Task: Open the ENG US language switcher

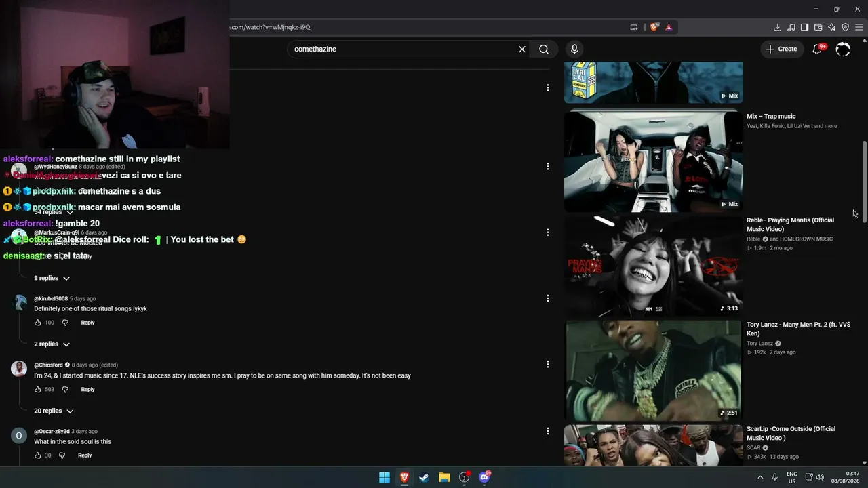Action: tap(792, 477)
